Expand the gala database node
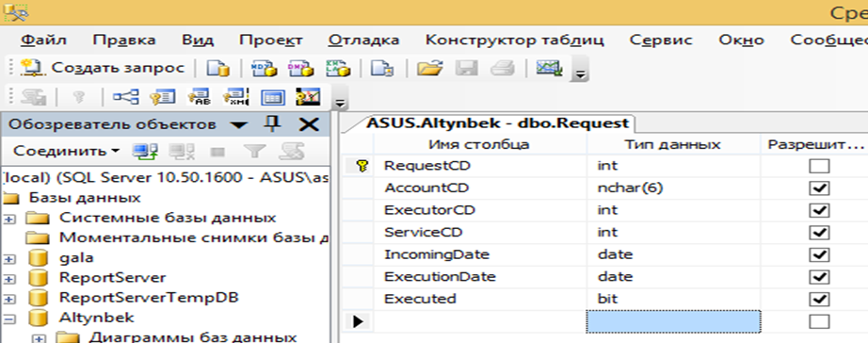 pos(8,258)
